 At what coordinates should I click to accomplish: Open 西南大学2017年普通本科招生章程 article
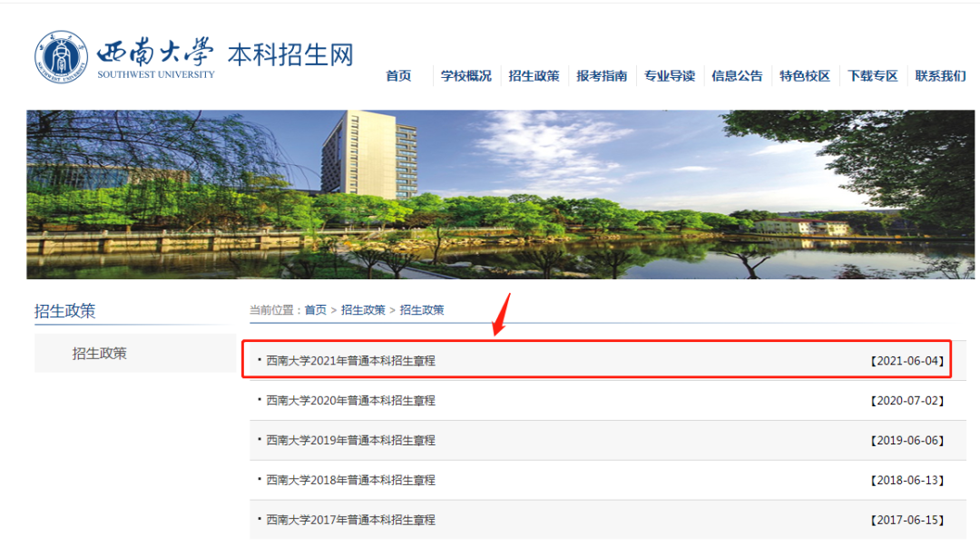(x=349, y=520)
